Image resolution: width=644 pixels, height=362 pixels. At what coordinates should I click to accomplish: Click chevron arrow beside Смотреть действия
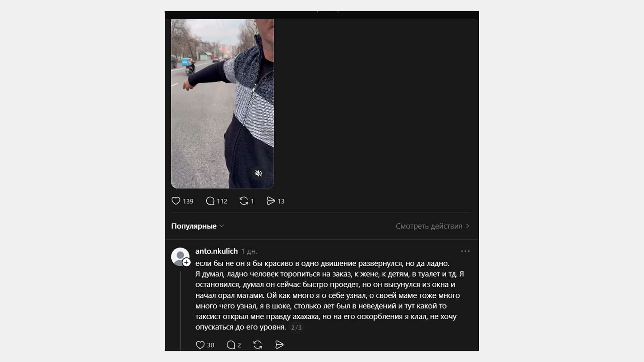(468, 226)
